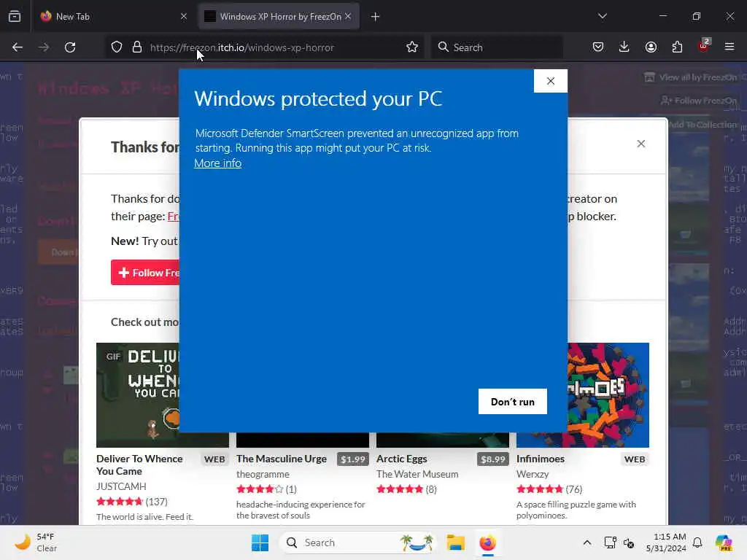Launch the Copilot preview icon

[x=724, y=542]
